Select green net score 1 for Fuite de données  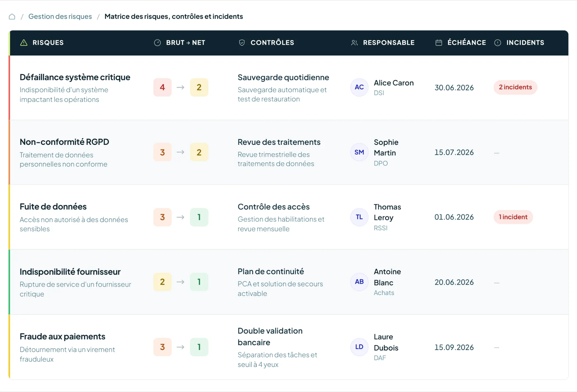[199, 217]
